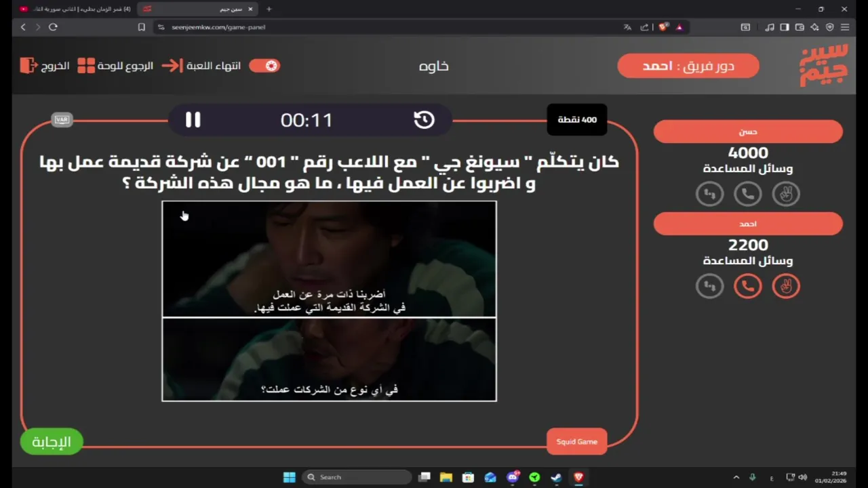Click the four-squares board icon

pyautogui.click(x=86, y=66)
